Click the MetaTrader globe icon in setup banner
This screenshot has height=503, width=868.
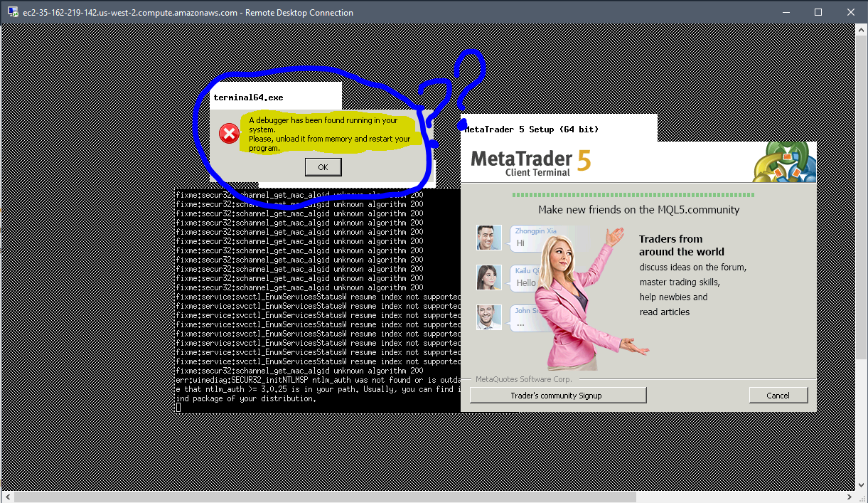(784, 162)
